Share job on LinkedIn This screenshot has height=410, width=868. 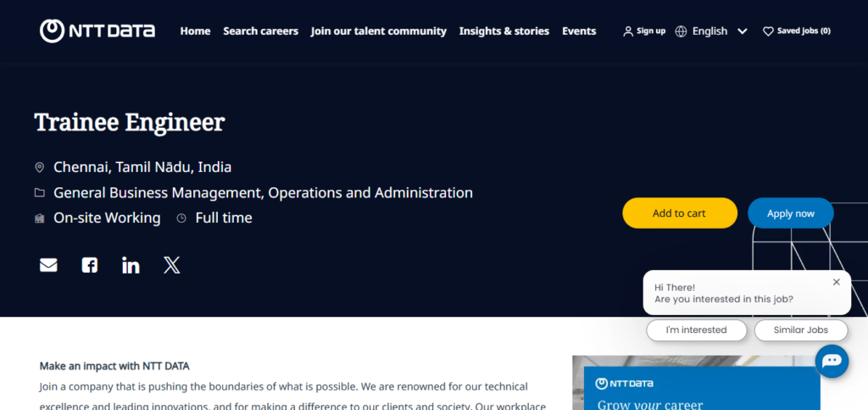coord(131,266)
